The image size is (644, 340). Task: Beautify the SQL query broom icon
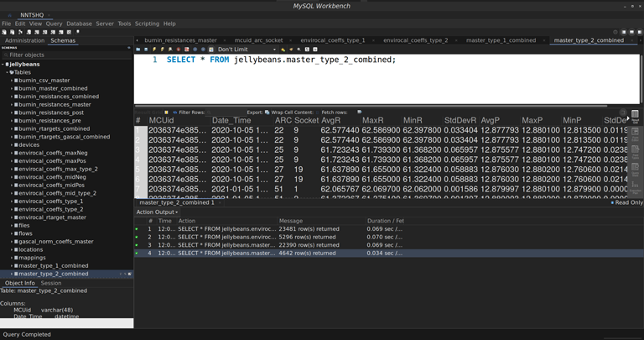tap(291, 50)
